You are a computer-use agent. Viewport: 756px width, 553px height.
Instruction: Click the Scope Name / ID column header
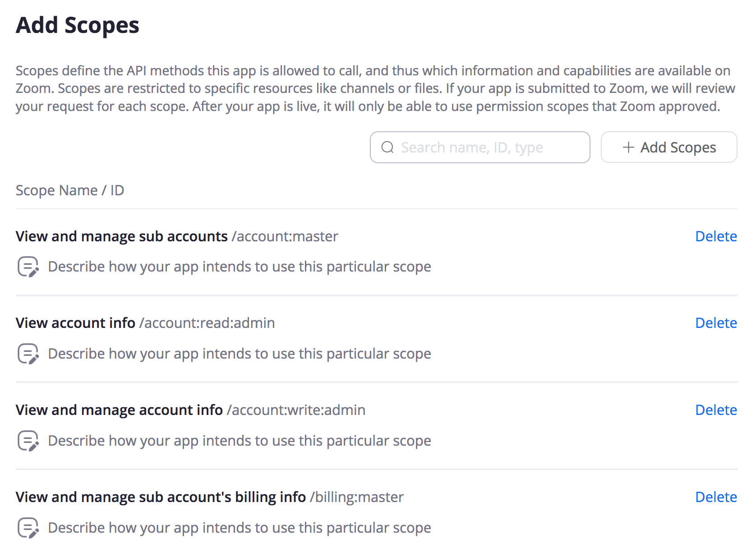coord(70,190)
